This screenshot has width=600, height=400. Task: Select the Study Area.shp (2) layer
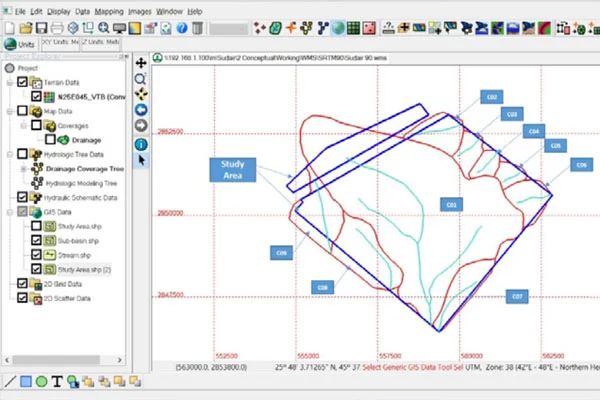click(84, 270)
